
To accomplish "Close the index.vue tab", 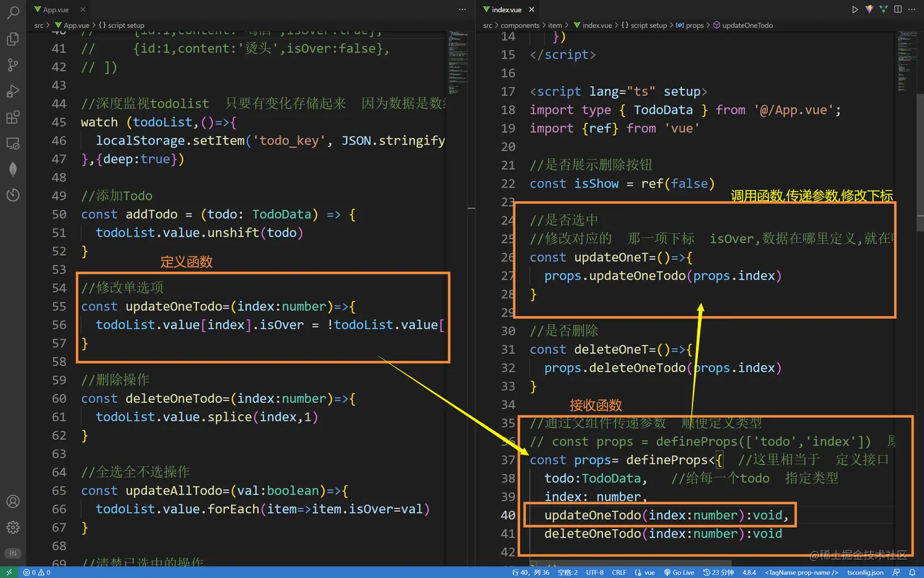I will pyautogui.click(x=532, y=9).
